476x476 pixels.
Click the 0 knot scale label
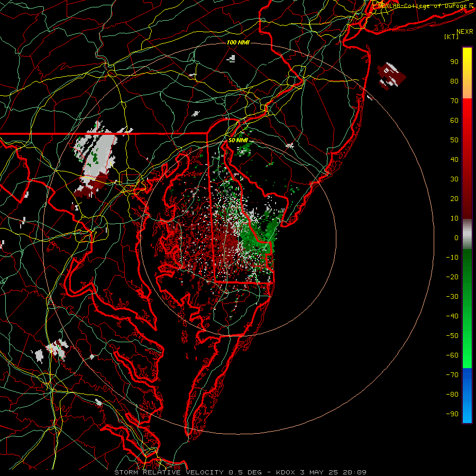[x=456, y=237]
